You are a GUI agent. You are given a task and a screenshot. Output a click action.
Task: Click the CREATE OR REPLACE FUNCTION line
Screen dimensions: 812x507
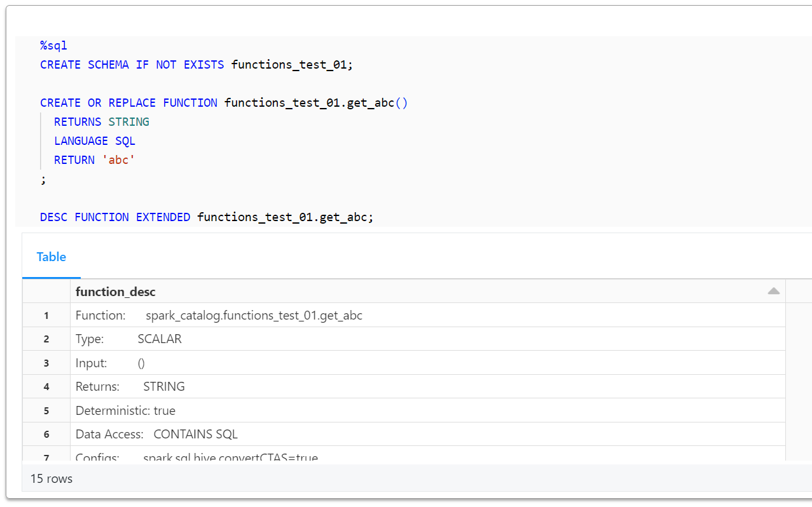pos(224,103)
